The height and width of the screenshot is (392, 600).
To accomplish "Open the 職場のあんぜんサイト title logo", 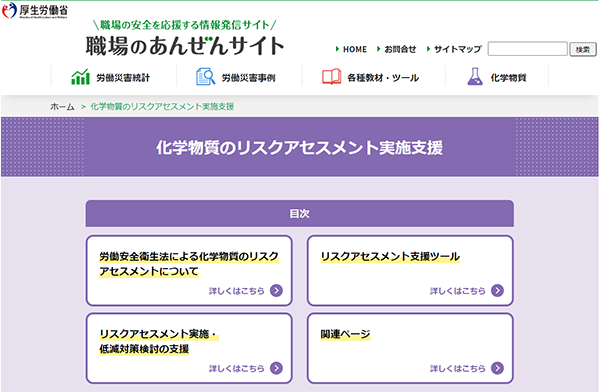I will coord(185,46).
